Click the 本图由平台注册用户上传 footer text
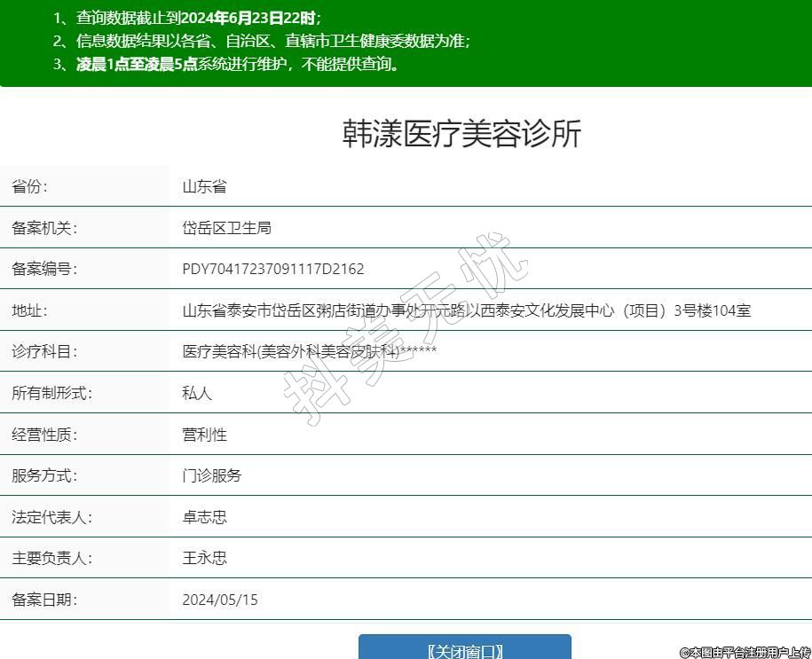Image resolution: width=812 pixels, height=659 pixels. coord(745,652)
